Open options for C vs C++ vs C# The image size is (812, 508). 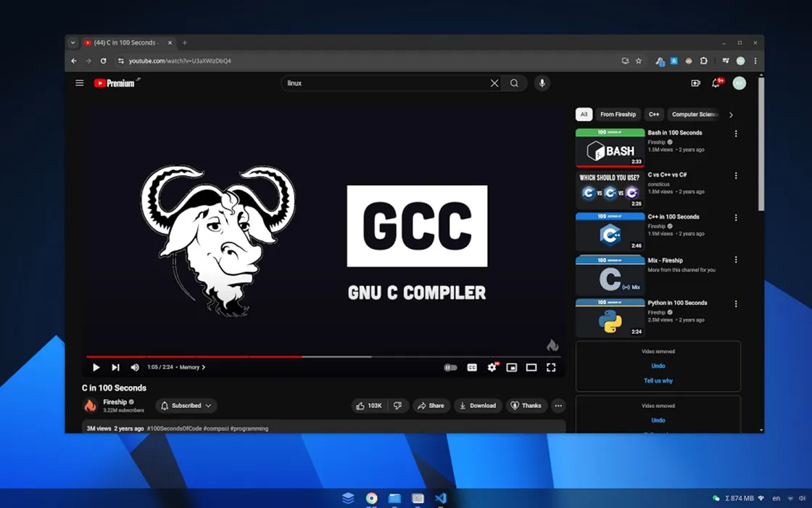tap(735, 176)
